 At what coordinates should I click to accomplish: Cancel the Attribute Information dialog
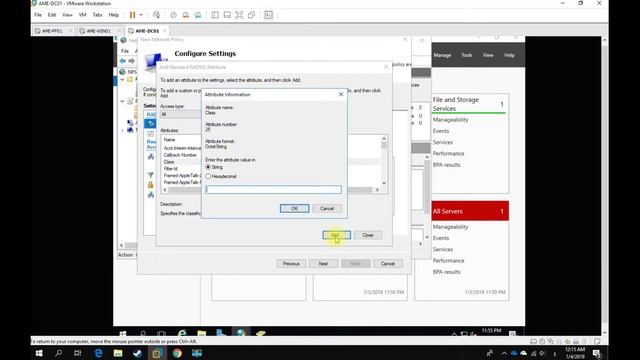[x=327, y=209]
